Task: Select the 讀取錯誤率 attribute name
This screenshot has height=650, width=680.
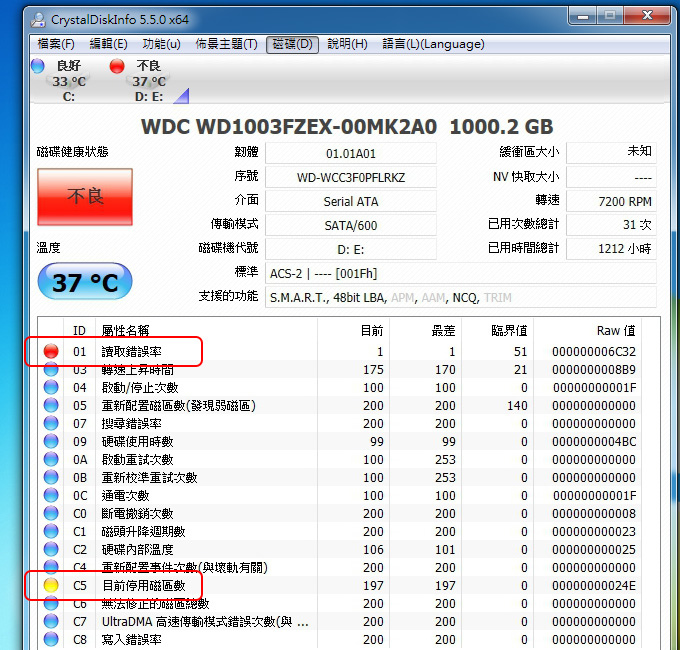Action: click(x=131, y=351)
